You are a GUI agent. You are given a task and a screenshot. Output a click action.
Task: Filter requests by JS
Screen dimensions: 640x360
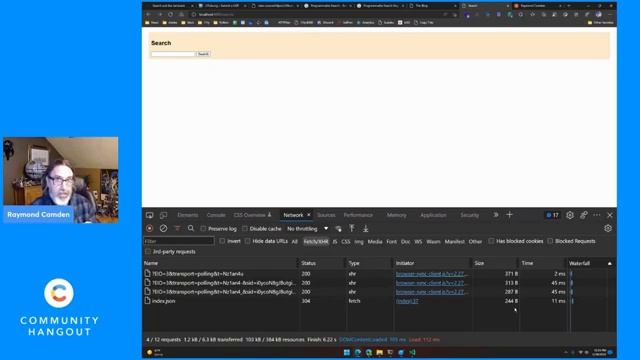pos(335,242)
